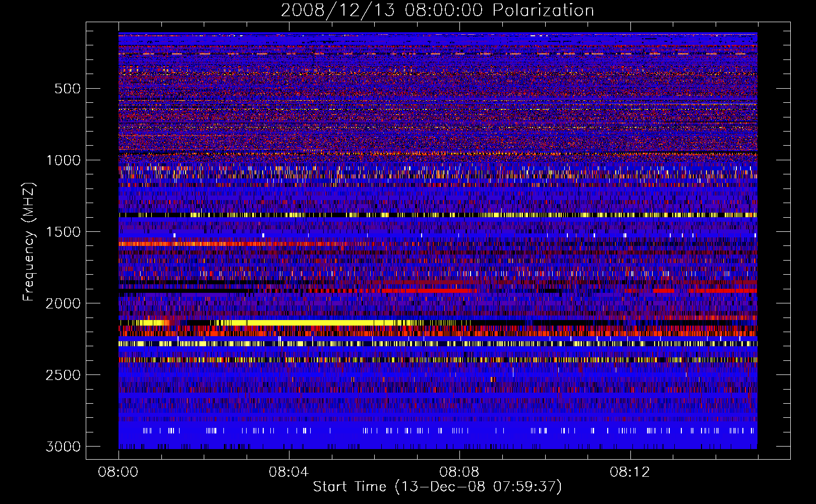Screen dimensions: 816x504
Task: Select the 08:04 time tick label
Action: click(288, 472)
